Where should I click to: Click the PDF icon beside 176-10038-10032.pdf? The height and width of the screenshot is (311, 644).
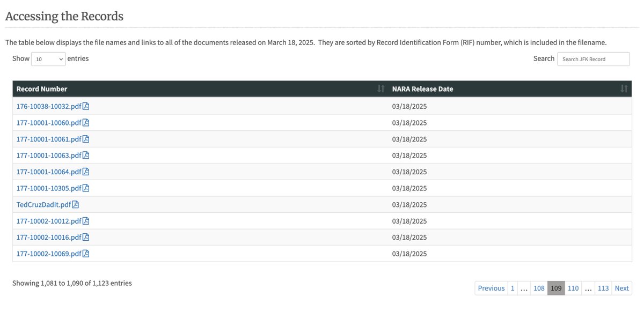click(x=86, y=106)
